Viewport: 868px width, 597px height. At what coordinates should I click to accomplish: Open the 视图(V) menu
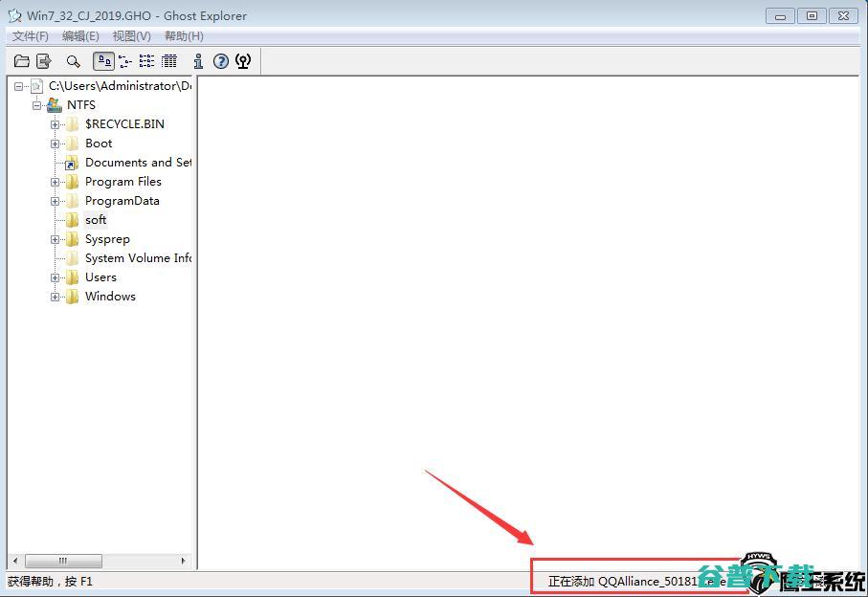click(131, 36)
